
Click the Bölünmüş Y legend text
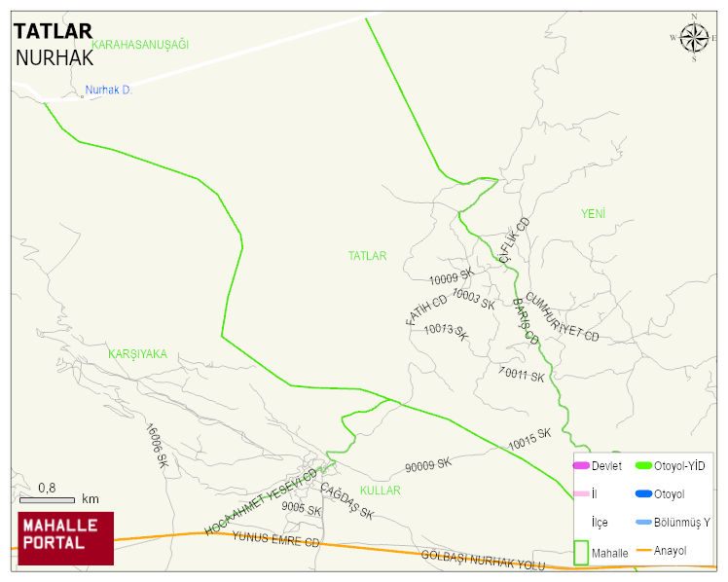pos(682,522)
